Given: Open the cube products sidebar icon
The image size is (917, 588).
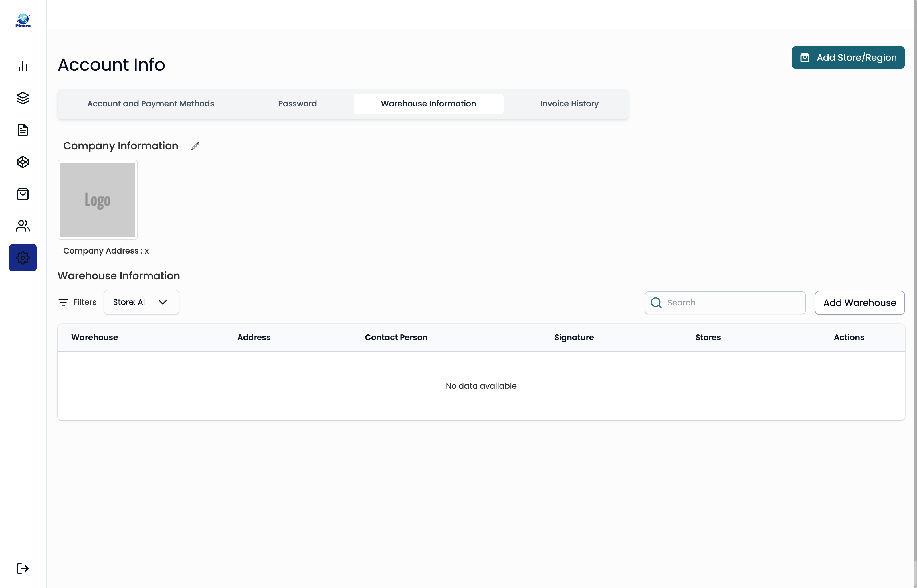Looking at the screenshot, I should click(x=23, y=162).
